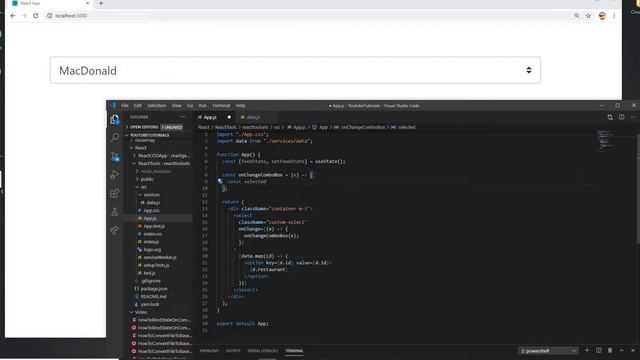This screenshot has width=640, height=360.
Task: Open the Chrome profile avatar
Action: (602, 16)
